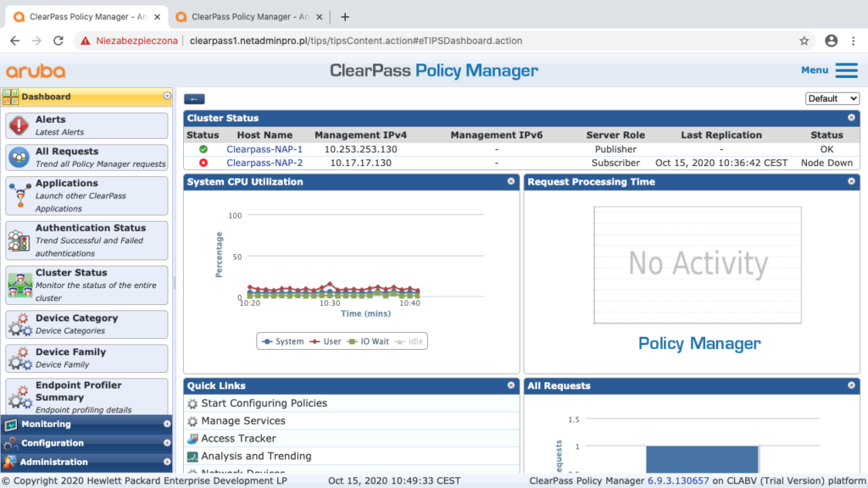
Task: Launch Applications from the sidebar icon
Action: [x=20, y=196]
